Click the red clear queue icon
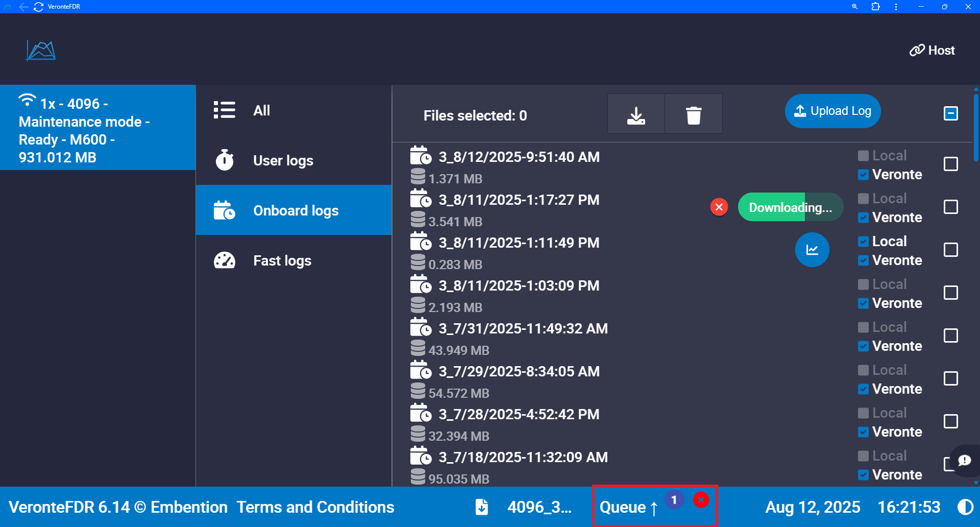The width and height of the screenshot is (980, 527). (701, 500)
